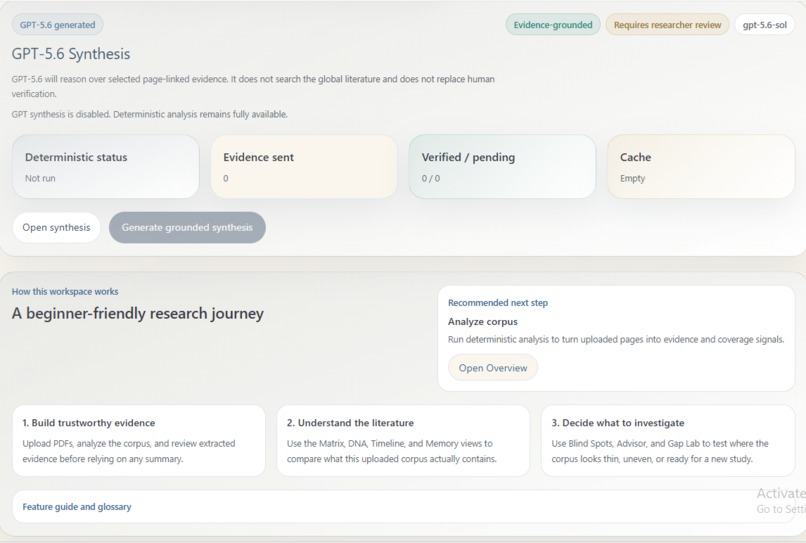Click the Recommended next step label
Viewport: 806px width, 543px height.
(x=498, y=303)
